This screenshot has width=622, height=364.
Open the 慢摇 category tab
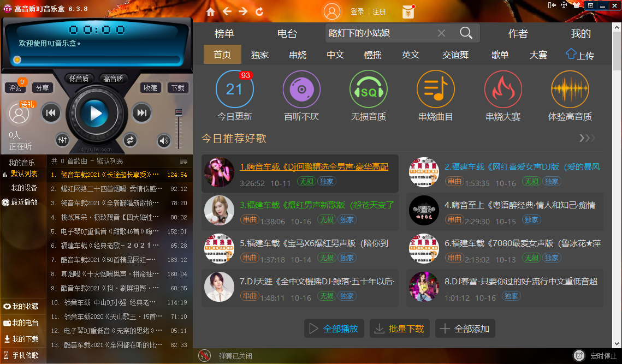click(x=373, y=55)
